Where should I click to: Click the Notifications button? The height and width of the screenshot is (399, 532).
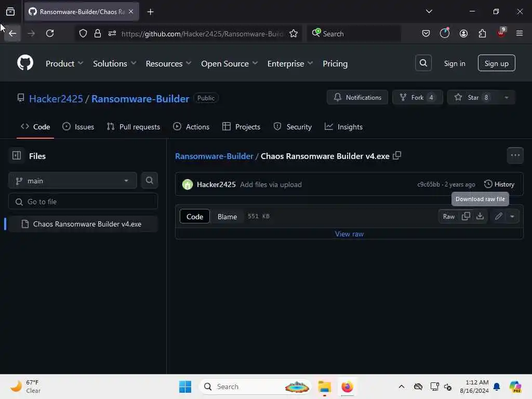pyautogui.click(x=357, y=97)
